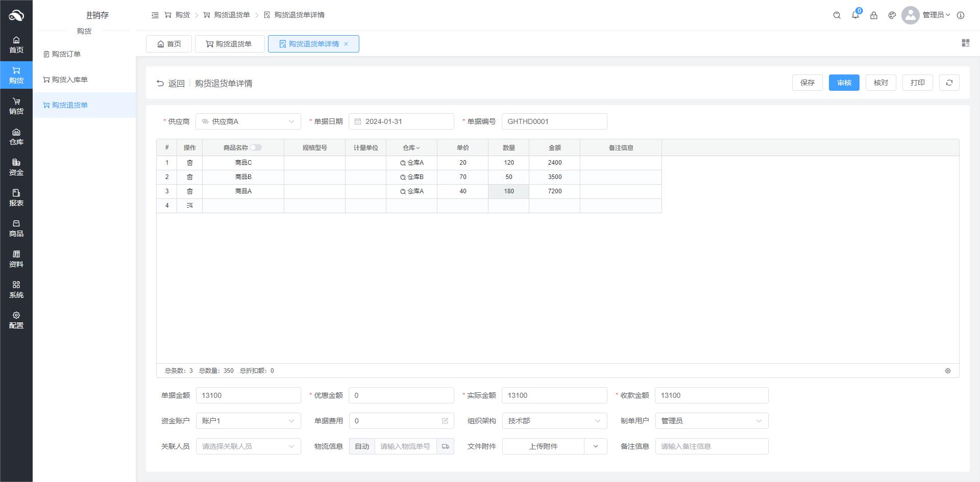The image size is (980, 482).
Task: Click the logistics truck icon
Action: point(445,446)
